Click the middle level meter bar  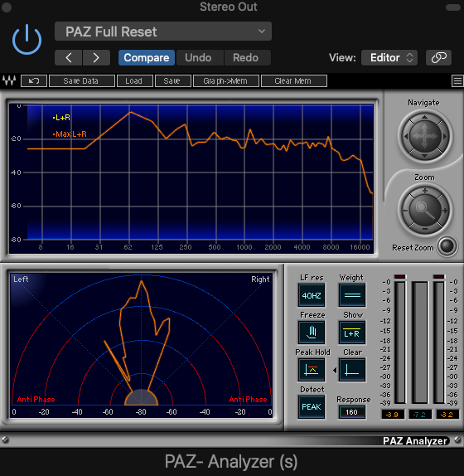(x=419, y=342)
